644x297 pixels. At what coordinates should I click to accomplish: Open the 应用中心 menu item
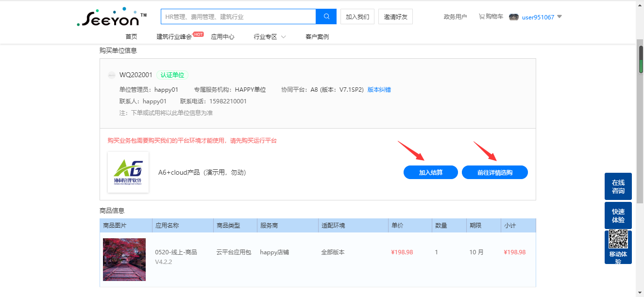[x=222, y=37]
